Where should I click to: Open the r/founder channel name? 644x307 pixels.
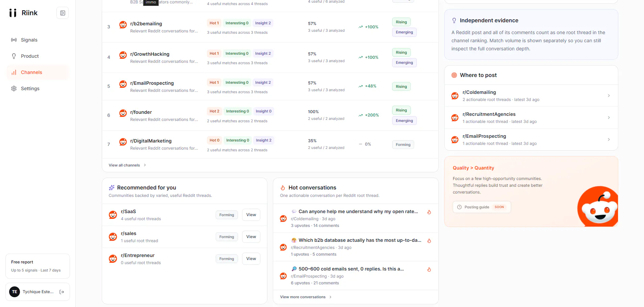pos(141,112)
